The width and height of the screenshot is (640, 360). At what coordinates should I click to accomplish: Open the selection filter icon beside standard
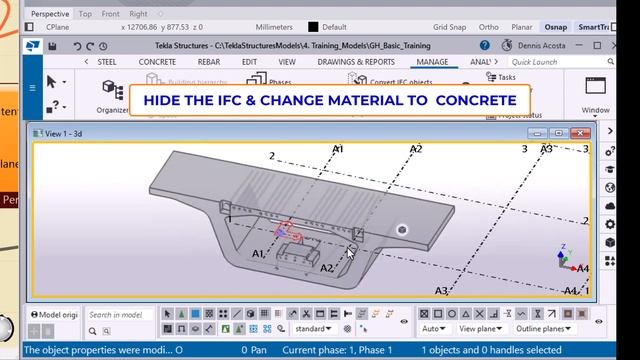347,329
